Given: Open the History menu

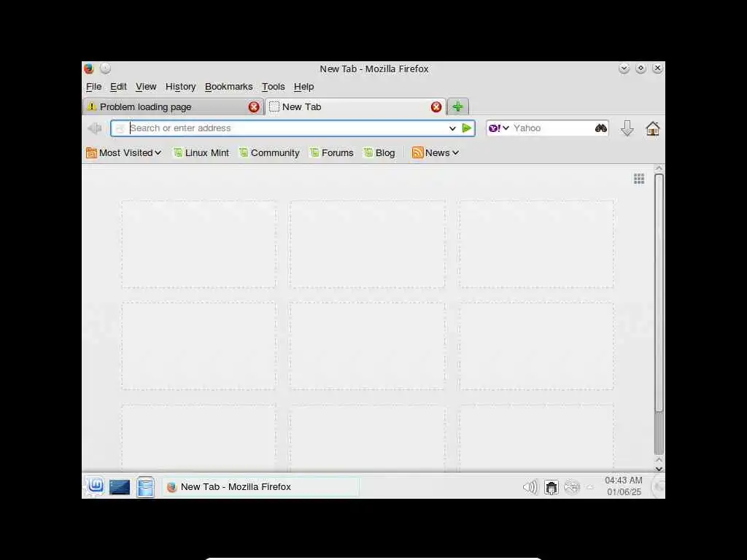Looking at the screenshot, I should point(181,87).
